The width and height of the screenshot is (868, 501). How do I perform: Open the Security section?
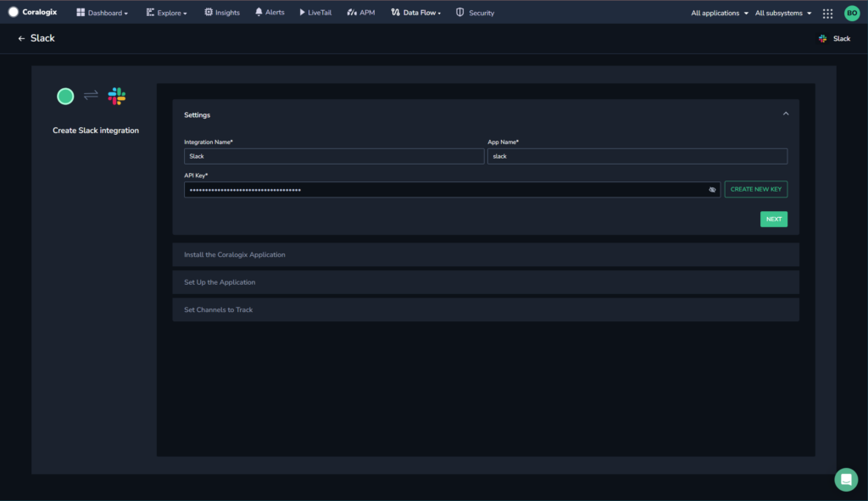click(x=475, y=13)
